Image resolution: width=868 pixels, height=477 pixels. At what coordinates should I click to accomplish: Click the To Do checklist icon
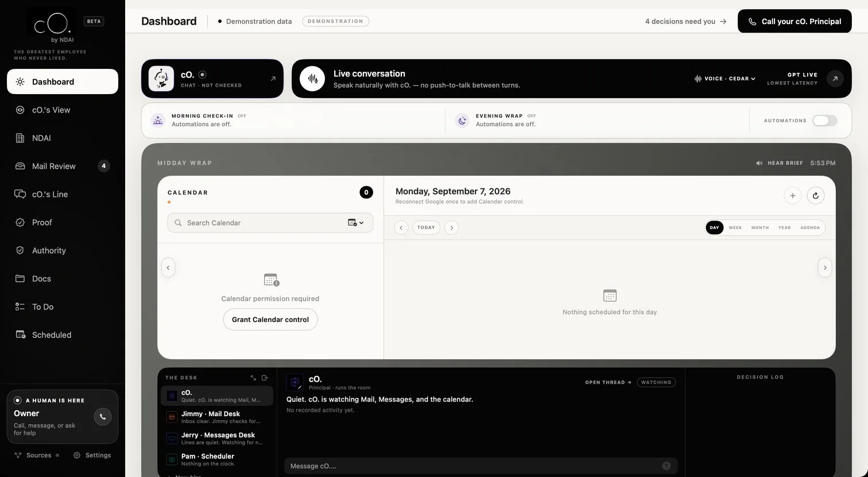[20, 307]
